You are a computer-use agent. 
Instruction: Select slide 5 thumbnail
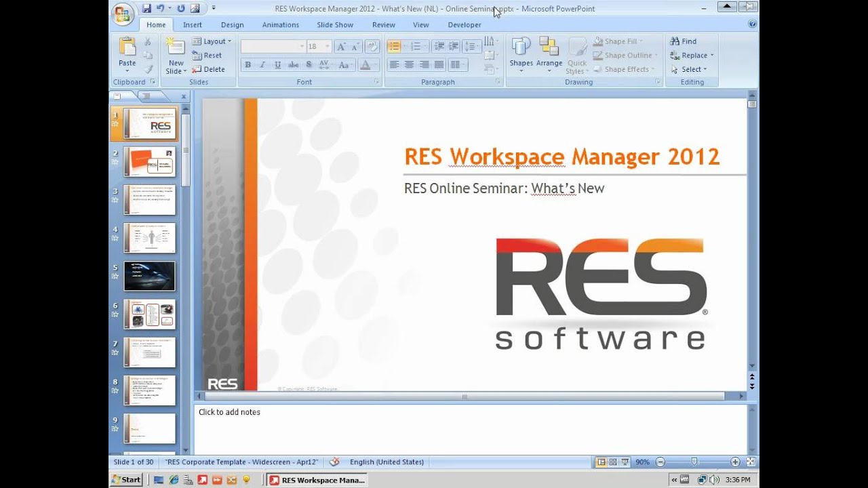tap(149, 276)
